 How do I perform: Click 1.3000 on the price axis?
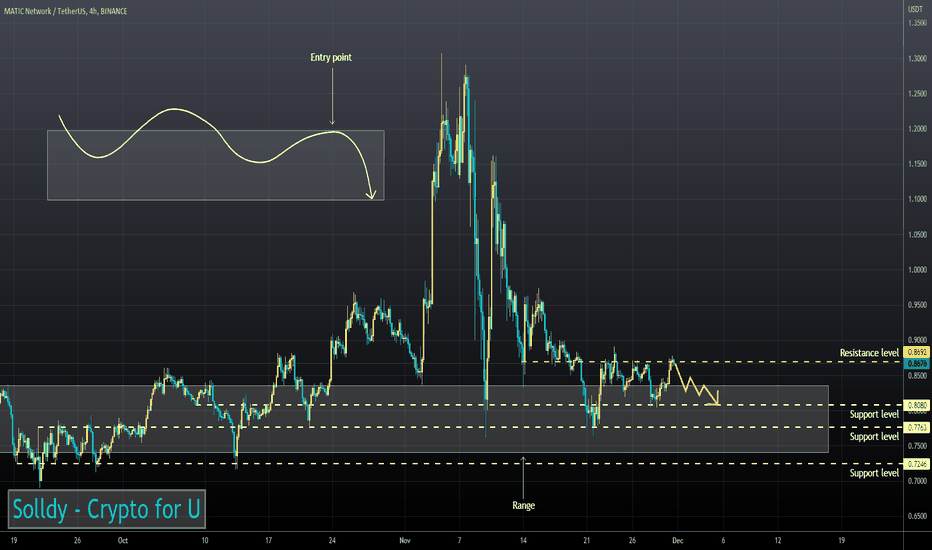[917, 58]
